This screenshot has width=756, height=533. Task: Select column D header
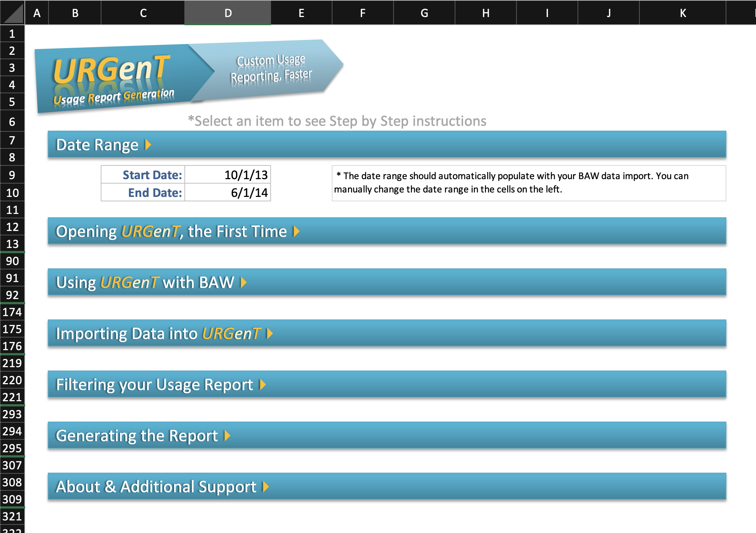(227, 13)
